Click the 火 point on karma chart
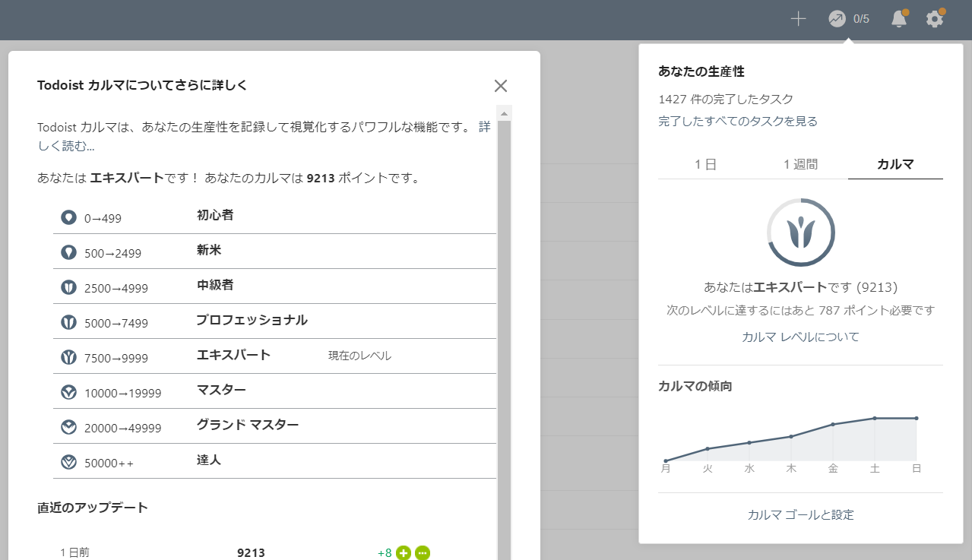Screen dimensions: 972x560 click(708, 448)
